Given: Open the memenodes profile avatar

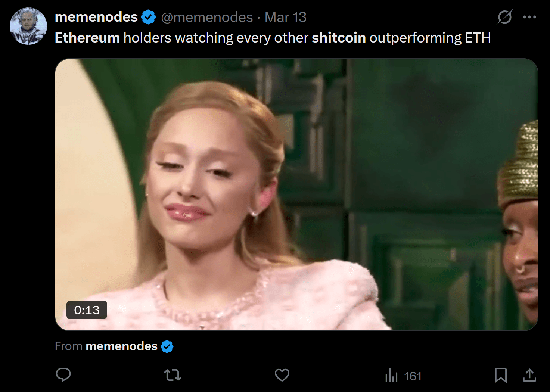Looking at the screenshot, I should pos(28,26).
